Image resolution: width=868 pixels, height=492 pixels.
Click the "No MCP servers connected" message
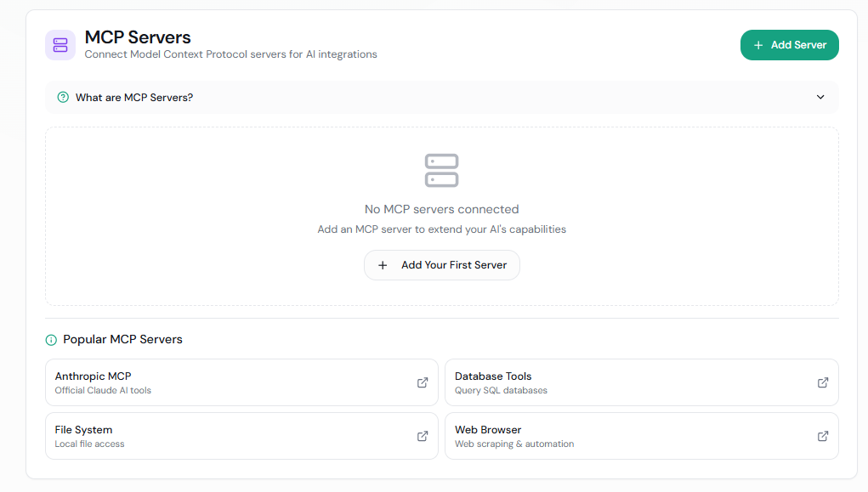click(x=441, y=209)
